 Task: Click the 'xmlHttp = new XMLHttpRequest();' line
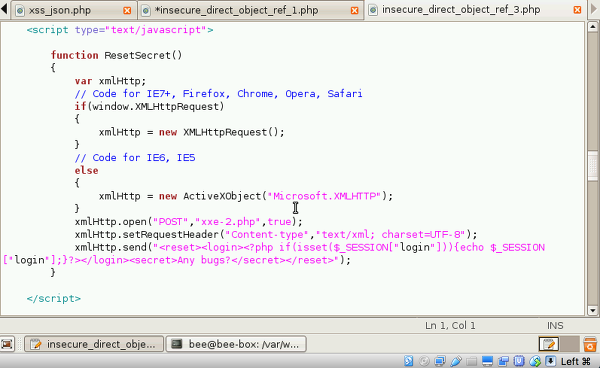(x=192, y=132)
